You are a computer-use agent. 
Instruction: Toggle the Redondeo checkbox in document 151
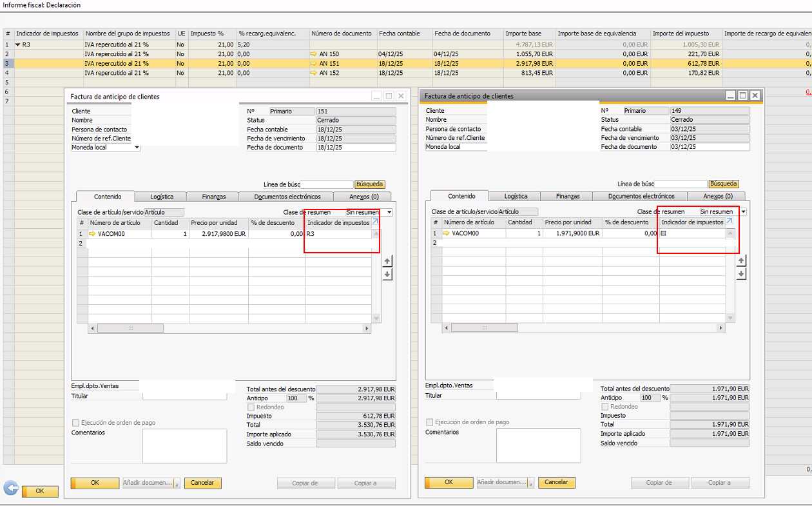(251, 407)
